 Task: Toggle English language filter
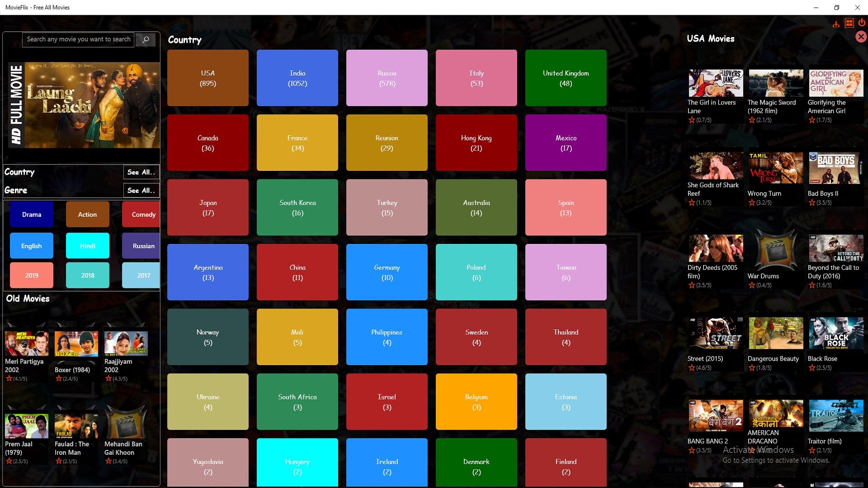tap(31, 245)
